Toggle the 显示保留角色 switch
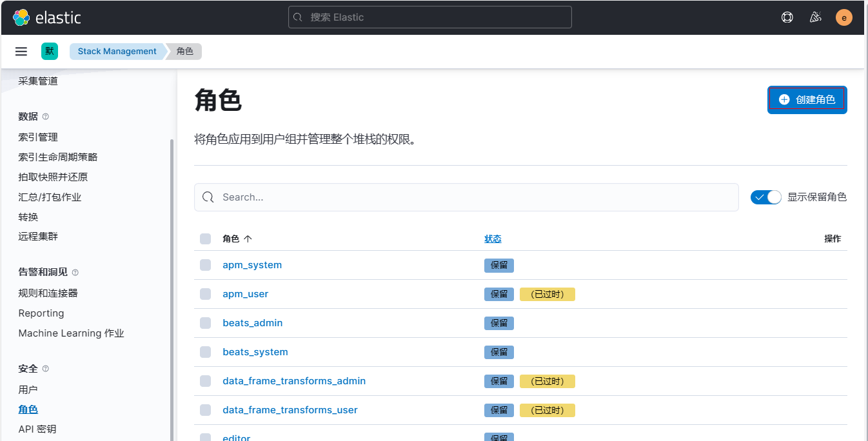Screen dimensions: 868x441 tap(765, 197)
